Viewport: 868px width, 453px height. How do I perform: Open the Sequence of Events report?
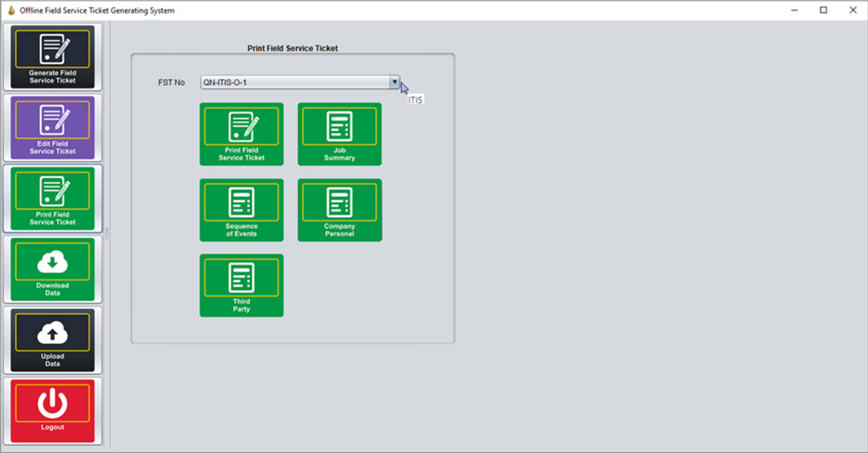(x=241, y=210)
